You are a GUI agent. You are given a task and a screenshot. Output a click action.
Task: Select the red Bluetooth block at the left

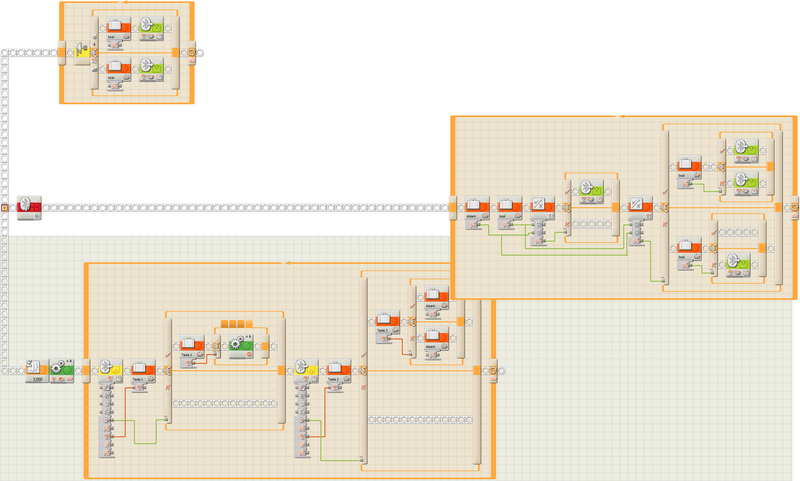(29, 207)
